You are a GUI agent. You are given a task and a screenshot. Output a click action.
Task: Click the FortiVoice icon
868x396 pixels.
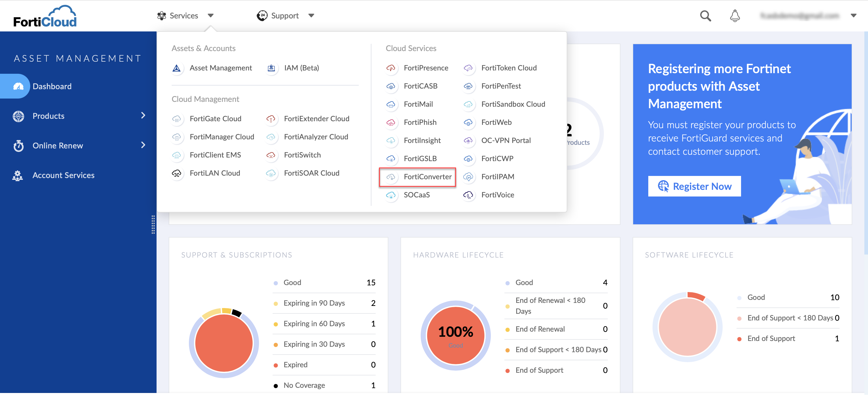pyautogui.click(x=468, y=195)
